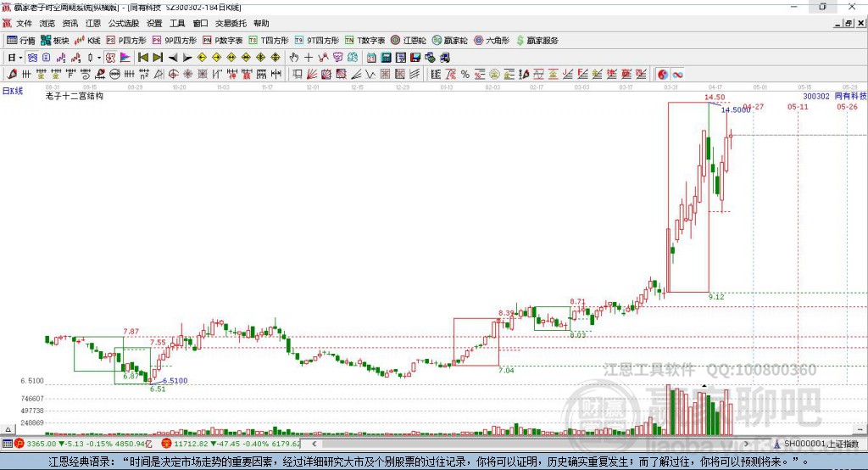Open the 板块 sector view
Image resolution: width=868 pixels, height=470 pixels.
point(54,41)
